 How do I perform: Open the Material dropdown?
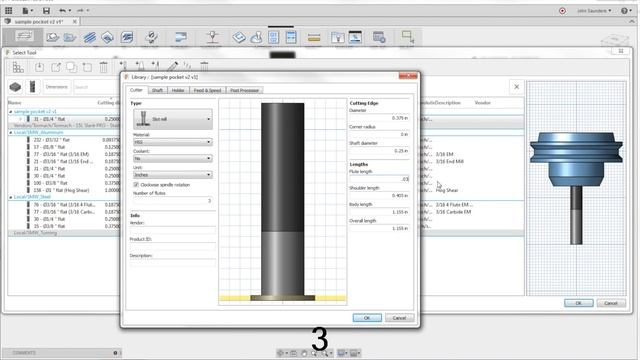[173, 142]
